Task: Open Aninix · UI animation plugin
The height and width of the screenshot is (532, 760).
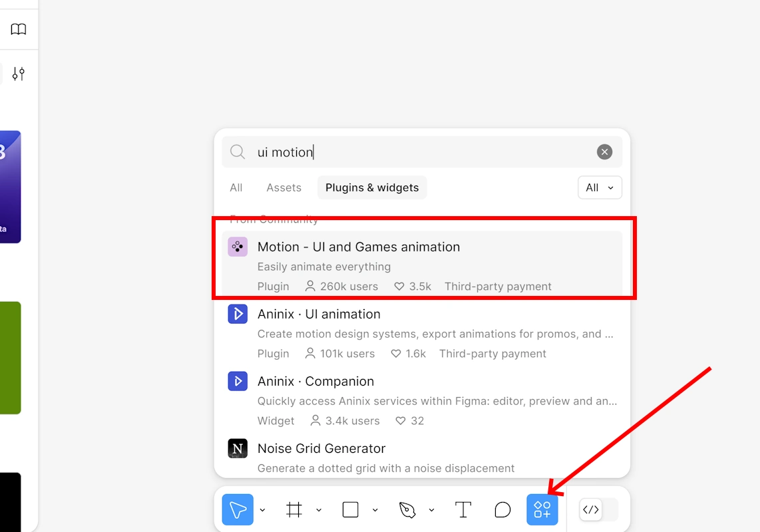Action: 422,333
